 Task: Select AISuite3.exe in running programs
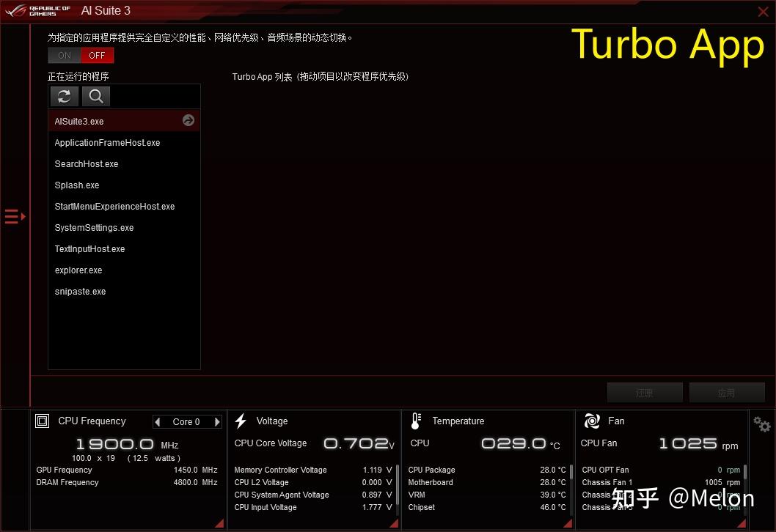124,121
